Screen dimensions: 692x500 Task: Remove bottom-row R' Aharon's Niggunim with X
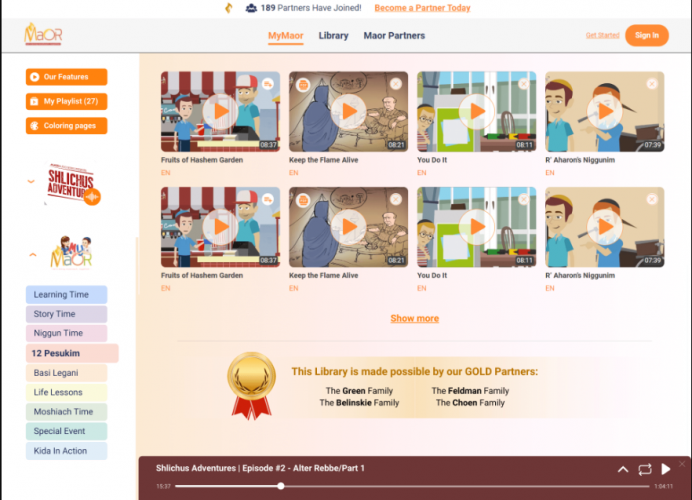(x=652, y=199)
